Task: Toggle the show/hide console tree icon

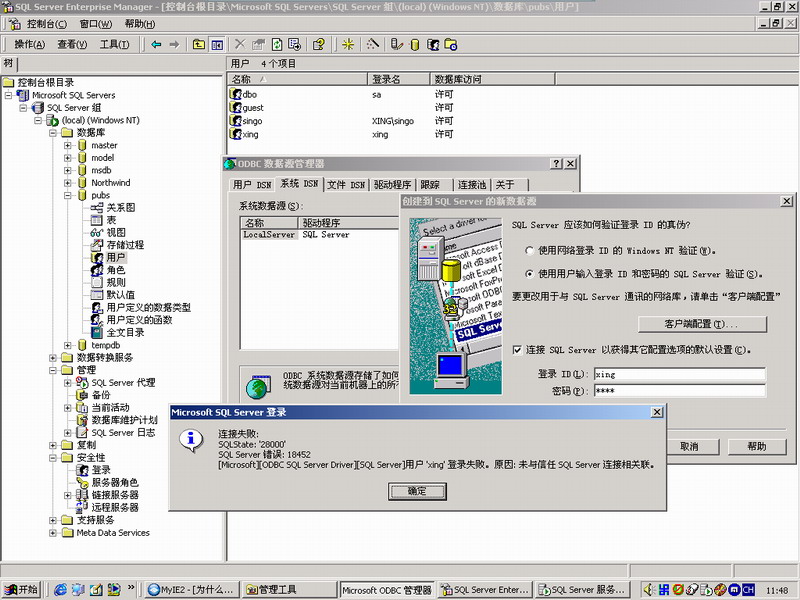Action: point(217,45)
